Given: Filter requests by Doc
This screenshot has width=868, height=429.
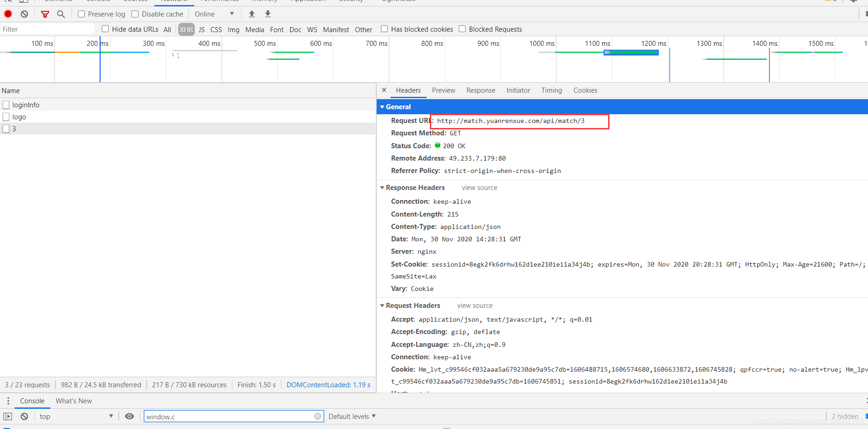Looking at the screenshot, I should pos(296,29).
